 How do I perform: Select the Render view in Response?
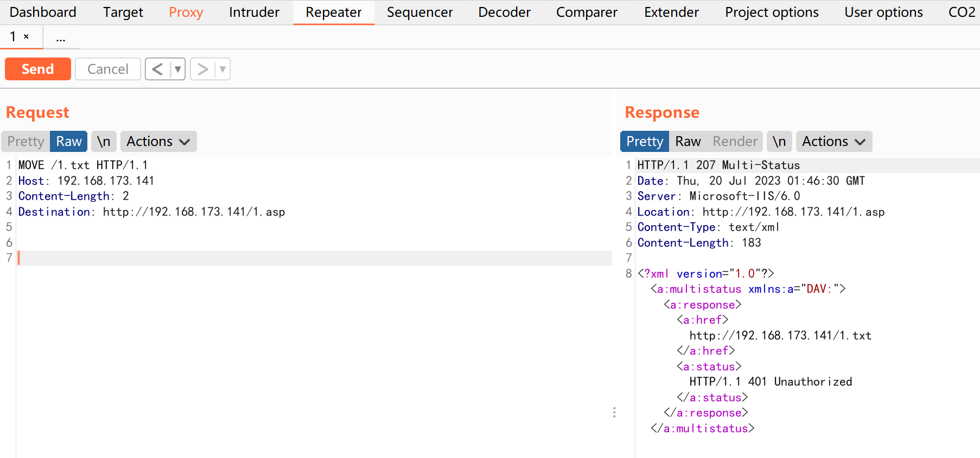(735, 142)
